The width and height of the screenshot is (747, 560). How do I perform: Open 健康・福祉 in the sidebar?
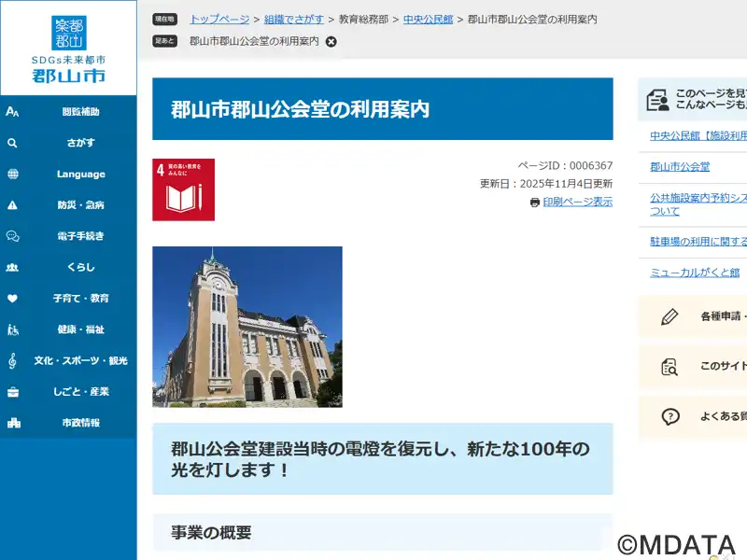68,329
